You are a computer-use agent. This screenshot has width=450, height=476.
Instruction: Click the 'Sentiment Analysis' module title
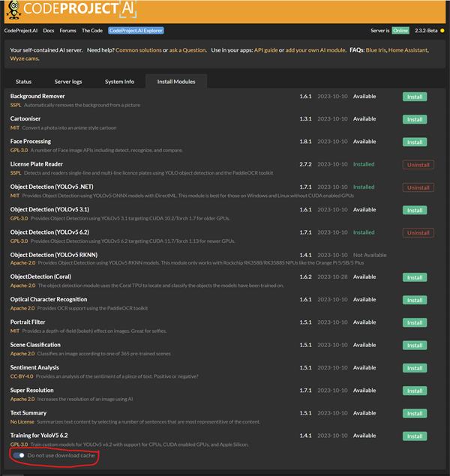[x=34, y=367]
